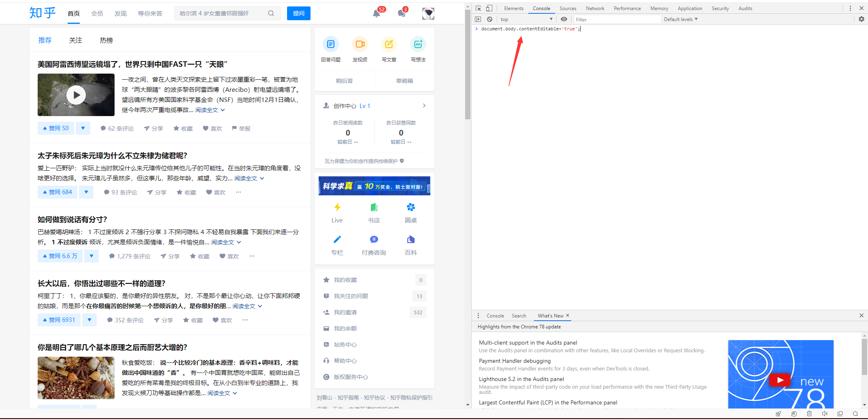
Task: Toggle 喜欢 on the Arecibo telescope answer
Action: pyautogui.click(x=212, y=128)
